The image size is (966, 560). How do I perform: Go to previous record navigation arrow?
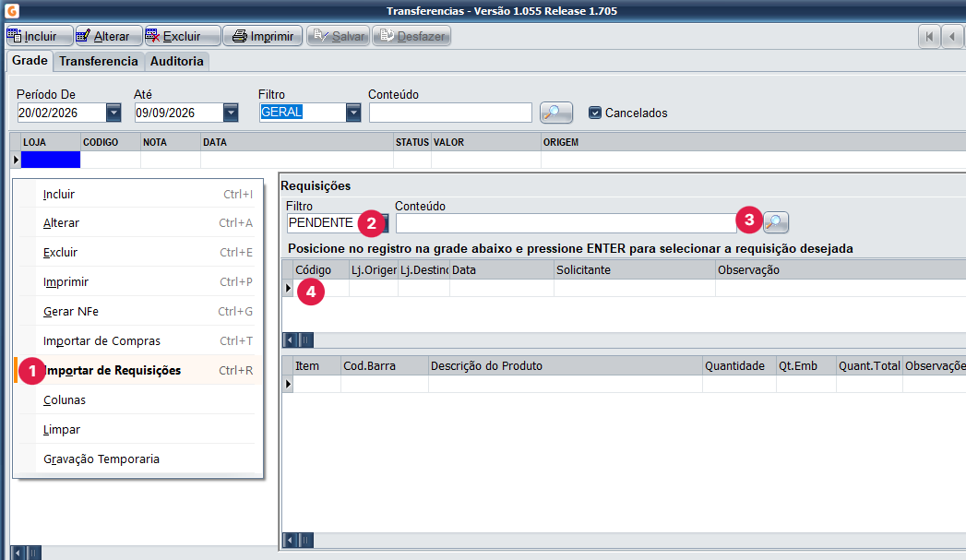pos(952,36)
